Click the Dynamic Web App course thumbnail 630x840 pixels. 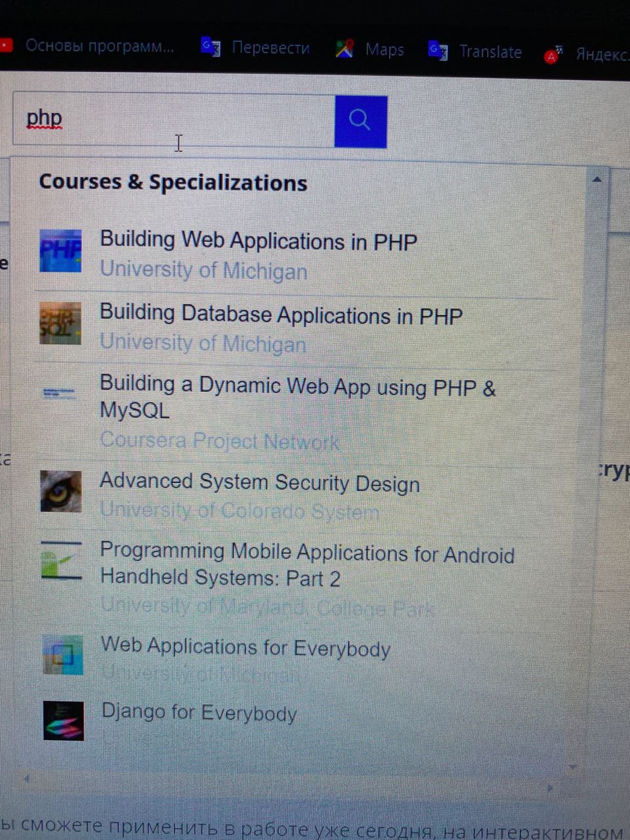[59, 393]
